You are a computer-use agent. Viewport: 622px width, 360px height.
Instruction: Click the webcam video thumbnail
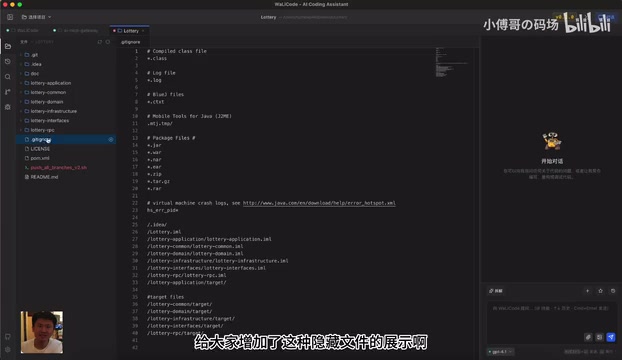click(42, 332)
